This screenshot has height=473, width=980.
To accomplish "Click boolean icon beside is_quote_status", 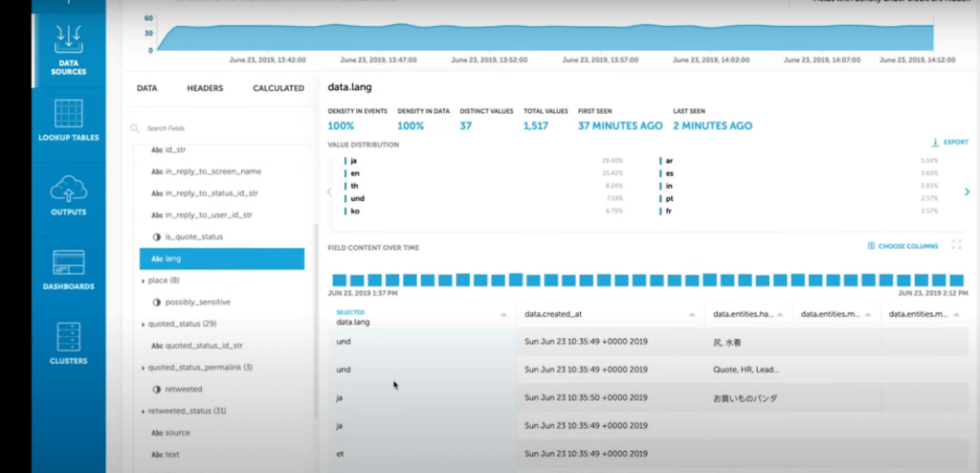I will [x=157, y=236].
